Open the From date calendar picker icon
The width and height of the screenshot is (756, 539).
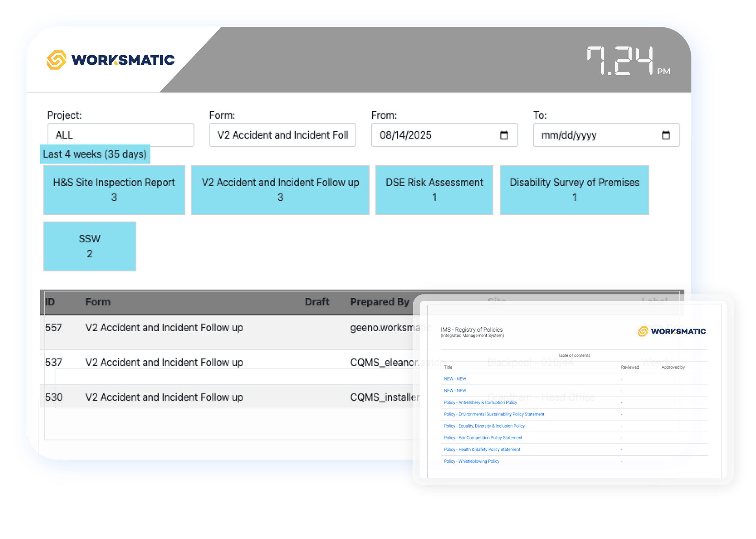(x=504, y=135)
